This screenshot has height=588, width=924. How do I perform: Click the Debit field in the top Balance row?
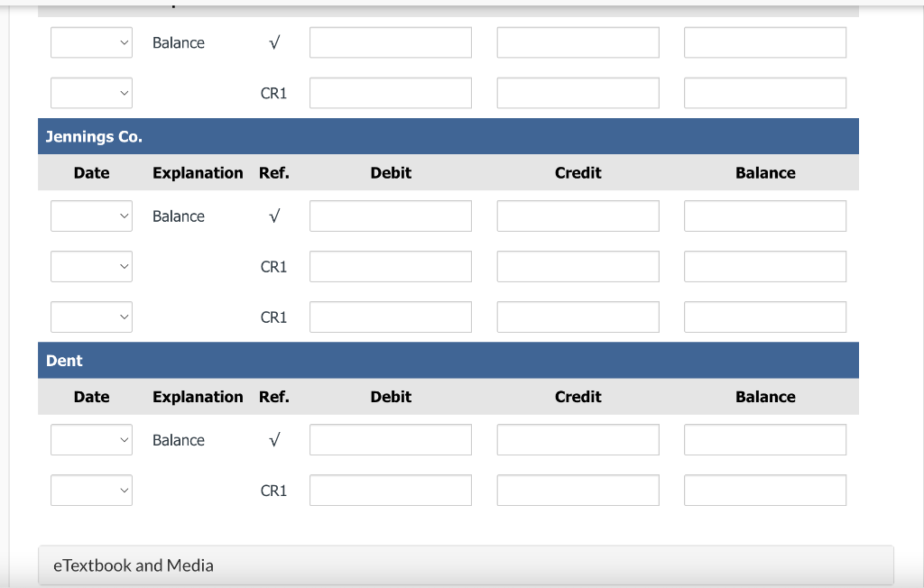(x=390, y=41)
